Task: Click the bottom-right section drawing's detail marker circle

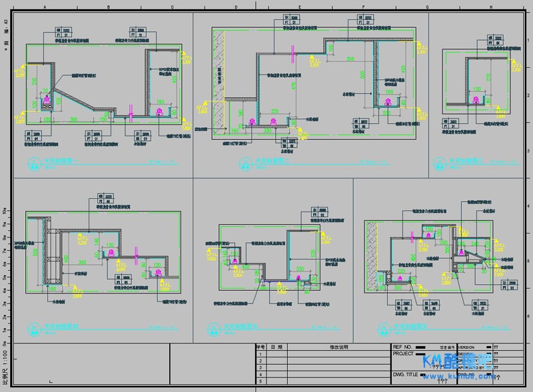Action: [x=384, y=329]
